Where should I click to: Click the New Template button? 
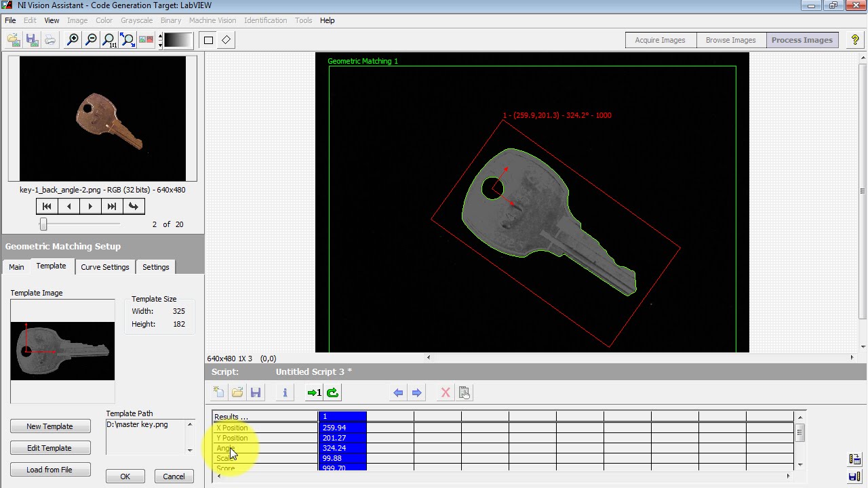pos(50,426)
